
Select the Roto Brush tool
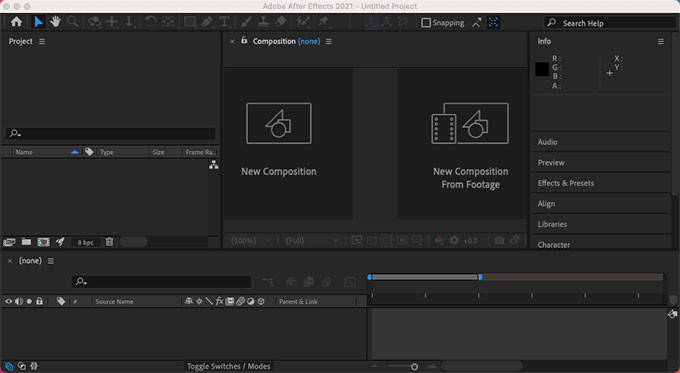click(303, 22)
